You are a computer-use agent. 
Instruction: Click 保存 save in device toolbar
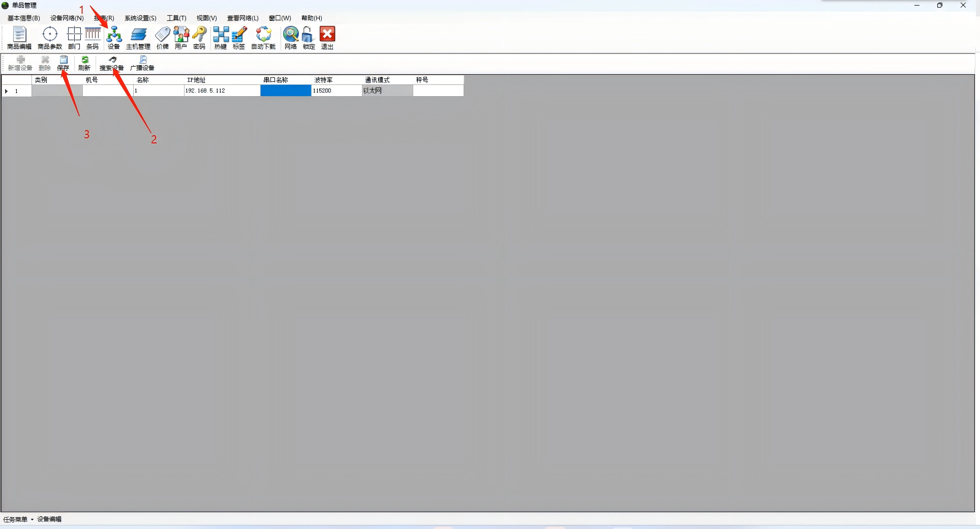(63, 63)
